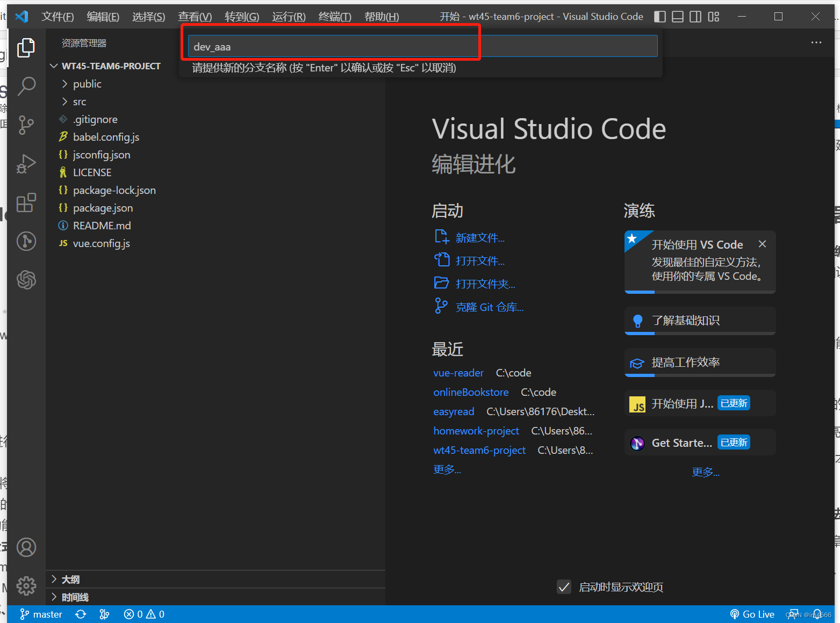Click the Git Graph status bar icon
Screen dimensions: 840x623
tap(105, 614)
